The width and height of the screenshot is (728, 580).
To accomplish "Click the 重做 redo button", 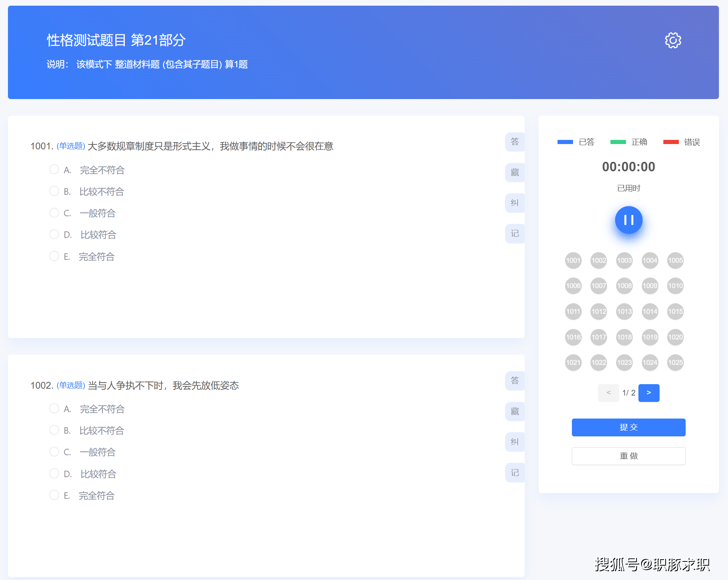I will (628, 456).
